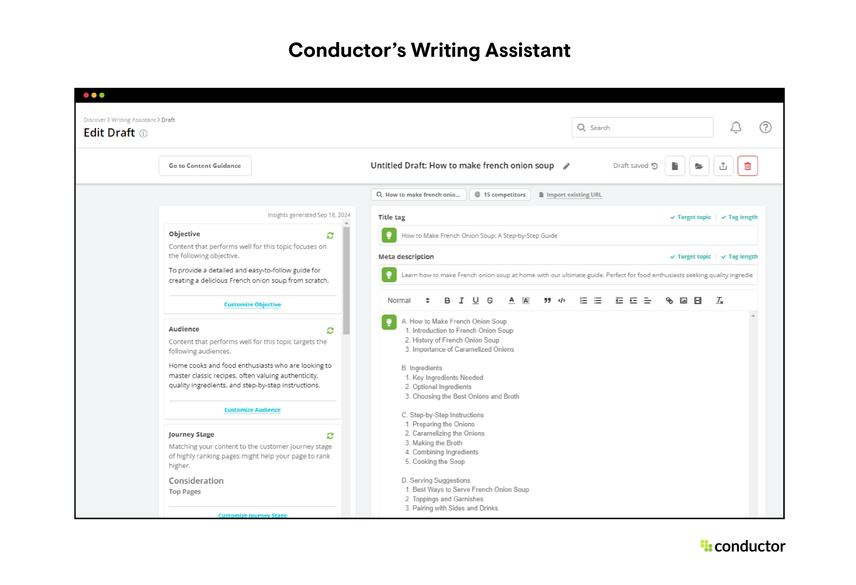The height and width of the screenshot is (585, 856).
Task: Insert a hyperlink via the link icon
Action: tap(669, 301)
